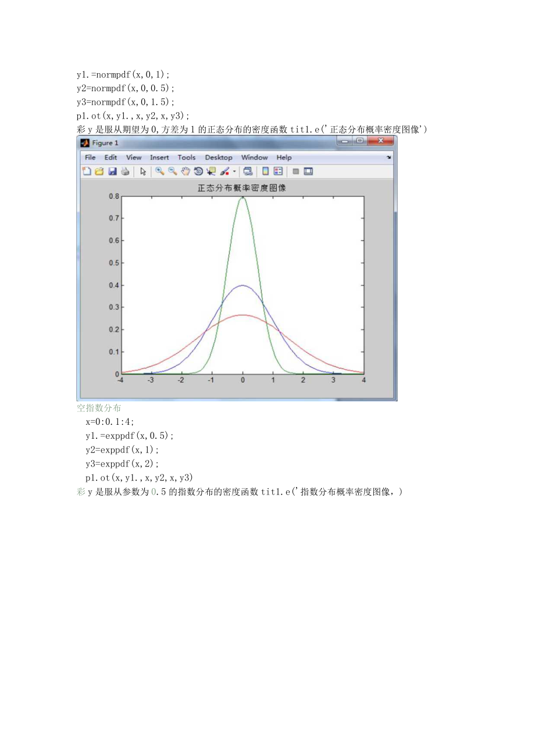Open the Desktop menu
This screenshot has height=756, width=535.
coord(219,157)
